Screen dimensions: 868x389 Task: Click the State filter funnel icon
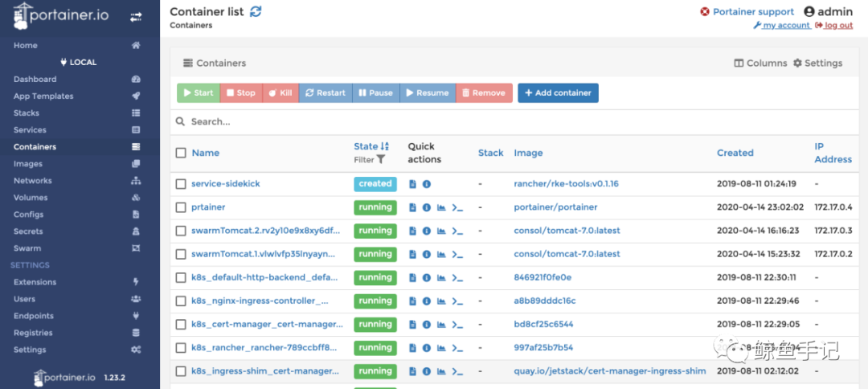pyautogui.click(x=381, y=159)
